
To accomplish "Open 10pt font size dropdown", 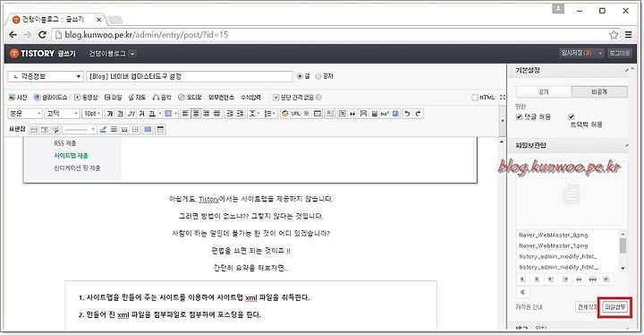I will [x=92, y=114].
